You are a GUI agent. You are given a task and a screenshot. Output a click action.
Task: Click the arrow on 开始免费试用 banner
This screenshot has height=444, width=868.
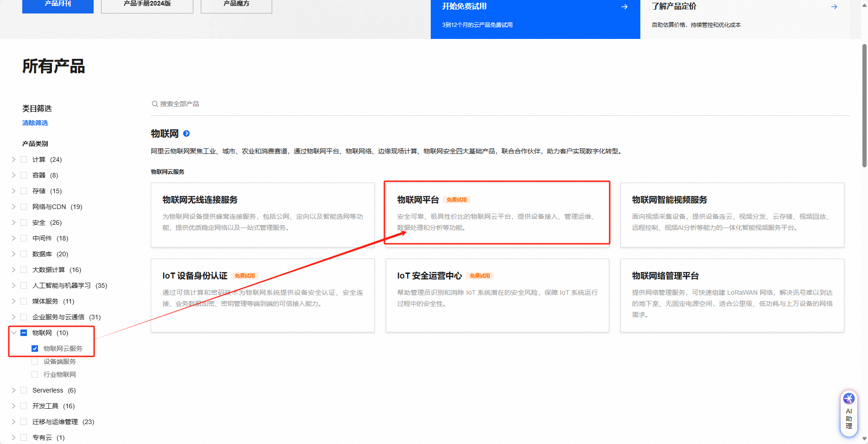click(x=624, y=7)
